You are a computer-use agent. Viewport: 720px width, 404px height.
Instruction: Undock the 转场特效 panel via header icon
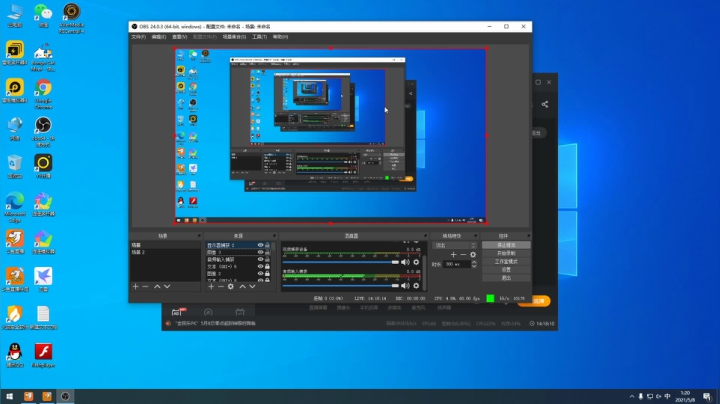click(476, 236)
